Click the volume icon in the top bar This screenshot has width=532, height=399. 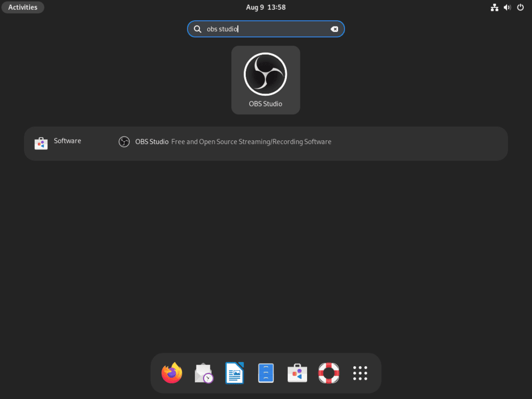tap(507, 7)
